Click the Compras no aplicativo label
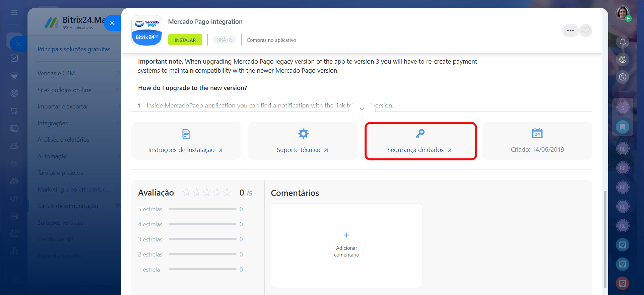 pyautogui.click(x=271, y=40)
